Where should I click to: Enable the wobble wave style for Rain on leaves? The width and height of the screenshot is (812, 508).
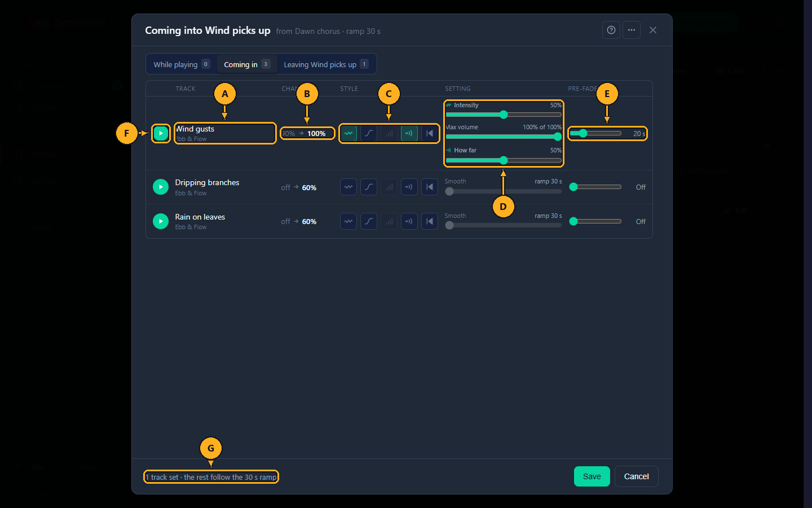(348, 221)
